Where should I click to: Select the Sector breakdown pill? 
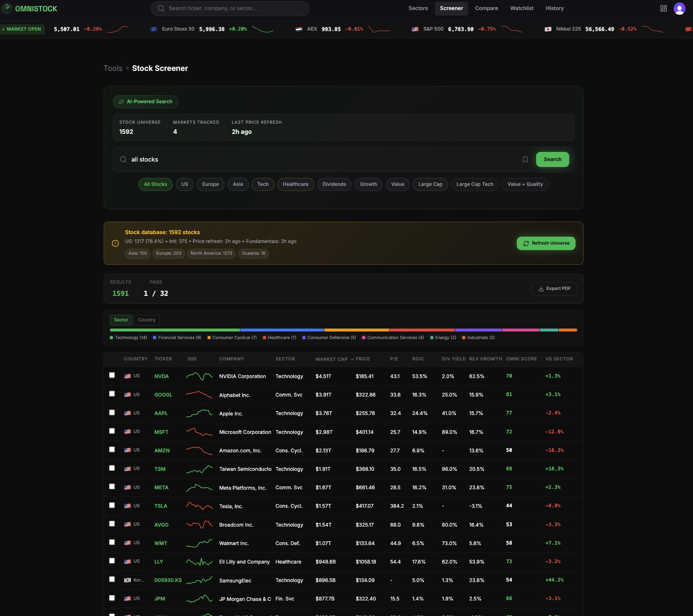(x=121, y=320)
